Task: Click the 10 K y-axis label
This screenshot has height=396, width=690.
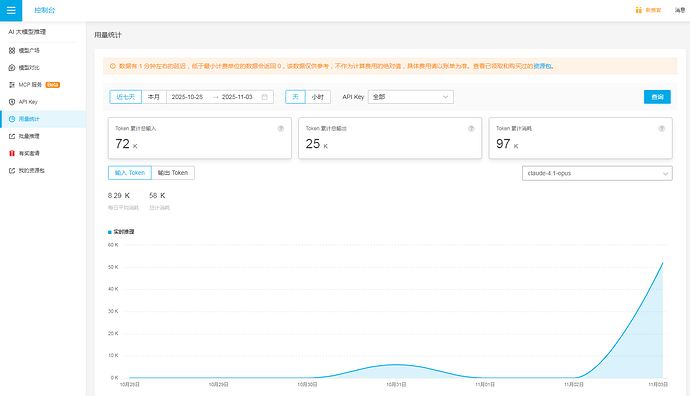Action: pyautogui.click(x=113, y=356)
